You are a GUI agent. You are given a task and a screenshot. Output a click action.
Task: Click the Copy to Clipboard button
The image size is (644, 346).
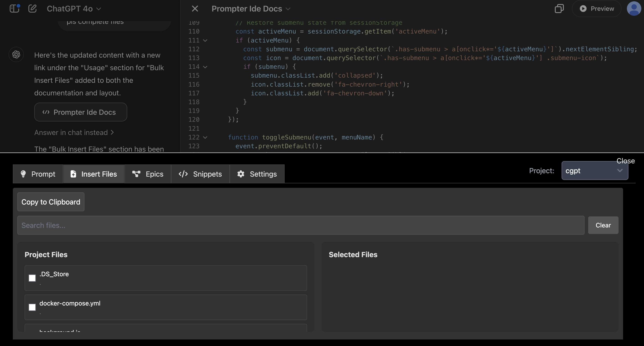point(51,202)
